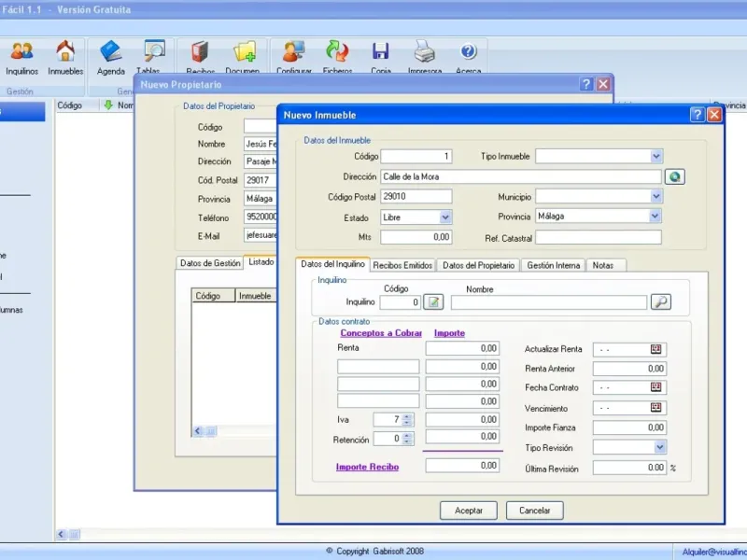Click the Cód. Postal field in Nuevo Propietario

pos(261,180)
